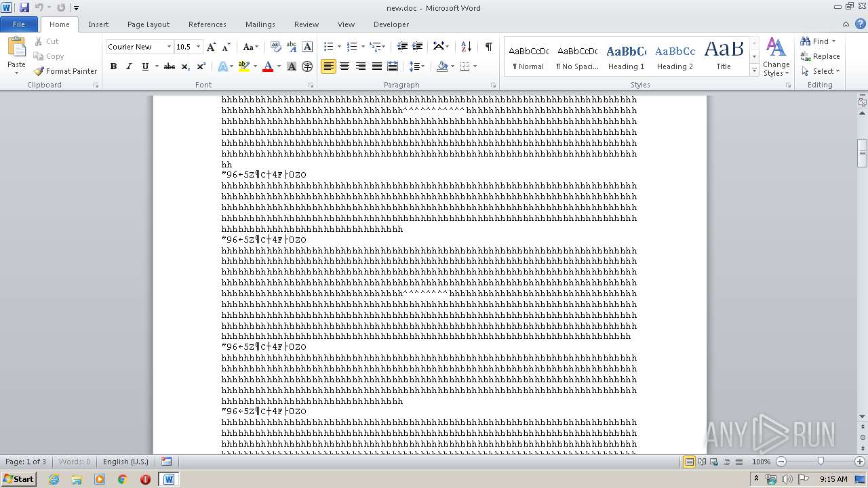Click the Shrink Font icon
868x488 pixels.
[x=226, y=47]
